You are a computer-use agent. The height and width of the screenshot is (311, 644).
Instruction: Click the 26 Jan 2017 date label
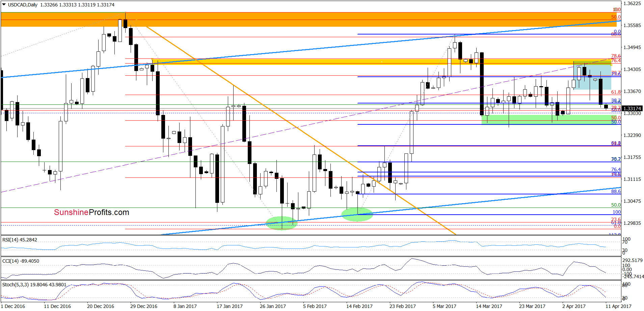273,306
